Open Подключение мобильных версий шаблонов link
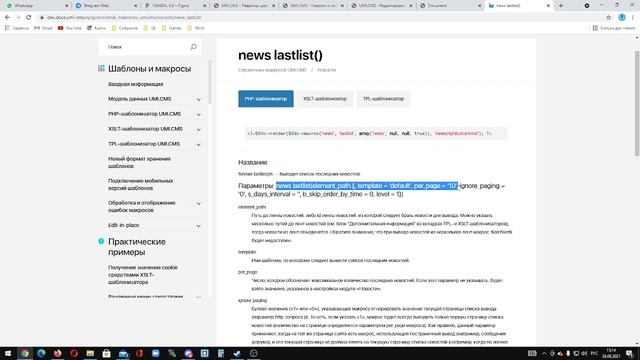Screen dimensions: 640x360 point(140,184)
